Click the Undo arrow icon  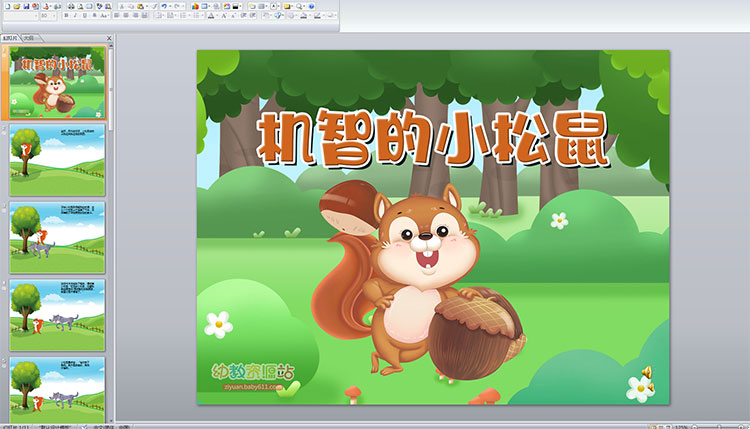(164, 5)
